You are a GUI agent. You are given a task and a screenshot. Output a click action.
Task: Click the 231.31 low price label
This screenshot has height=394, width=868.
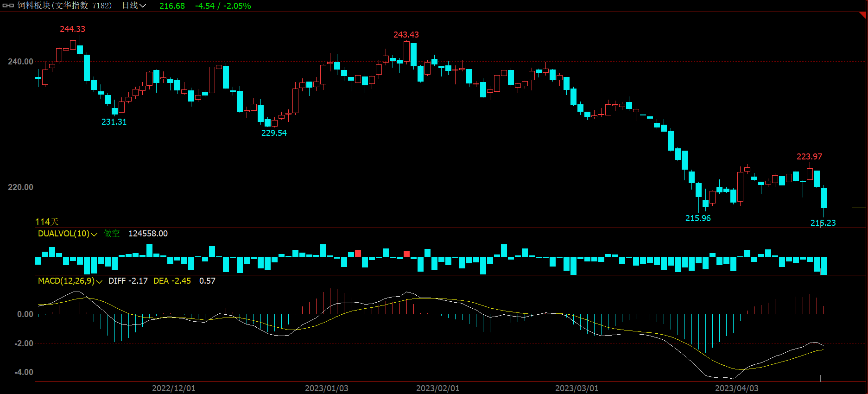click(114, 122)
